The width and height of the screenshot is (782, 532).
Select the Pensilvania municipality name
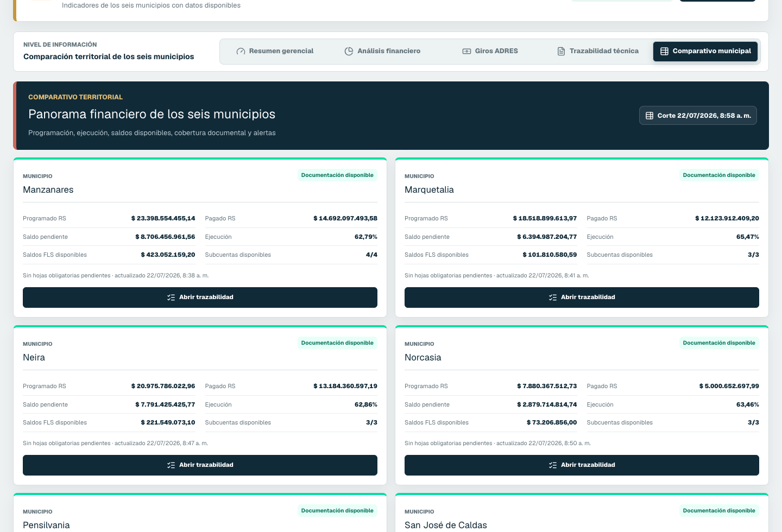pos(46,525)
